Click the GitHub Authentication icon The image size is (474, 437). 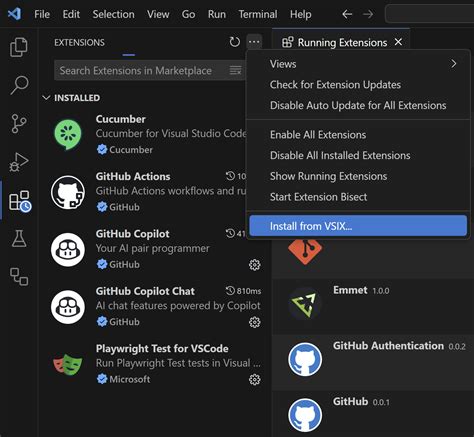[305, 359]
